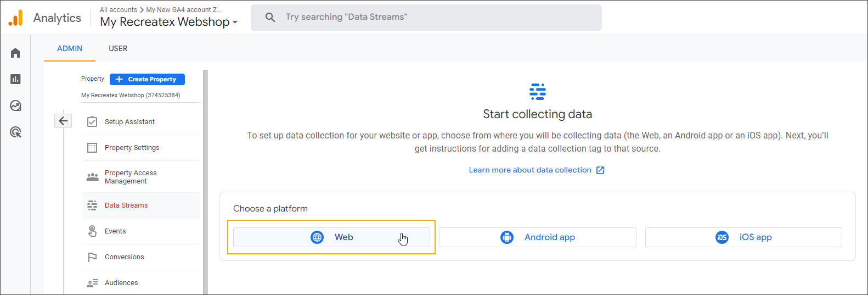Select the iOS app platform
The image size is (868, 295).
pyautogui.click(x=743, y=237)
